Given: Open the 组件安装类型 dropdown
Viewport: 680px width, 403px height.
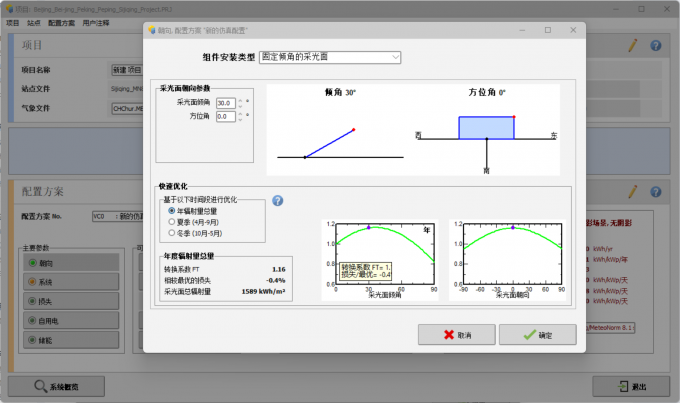Looking at the screenshot, I should pyautogui.click(x=329, y=57).
